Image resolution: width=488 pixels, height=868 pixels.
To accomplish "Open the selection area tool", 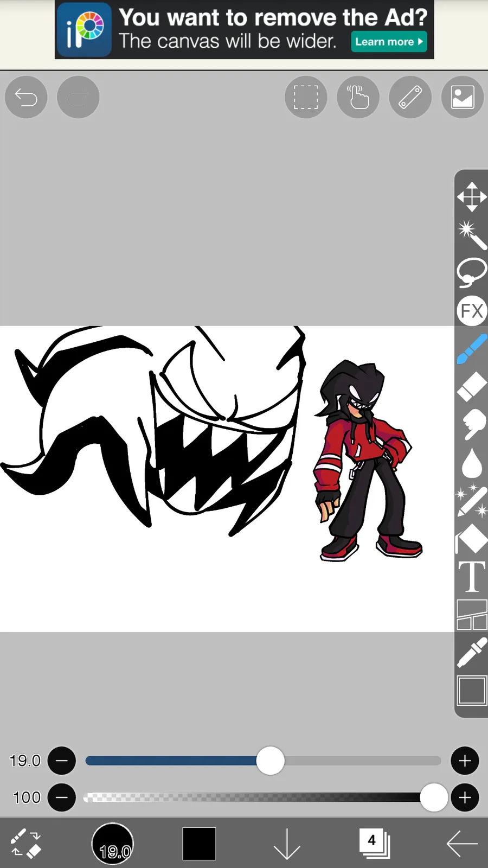I will point(306,97).
